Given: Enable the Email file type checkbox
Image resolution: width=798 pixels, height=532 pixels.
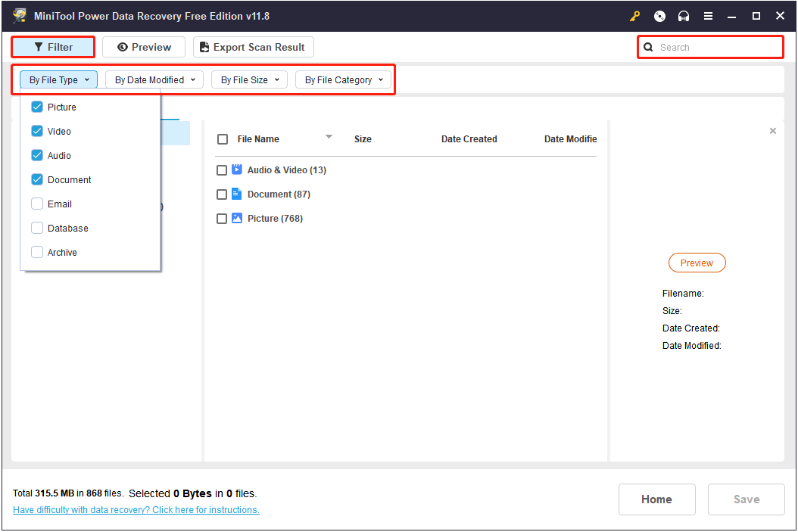Looking at the screenshot, I should (37, 204).
